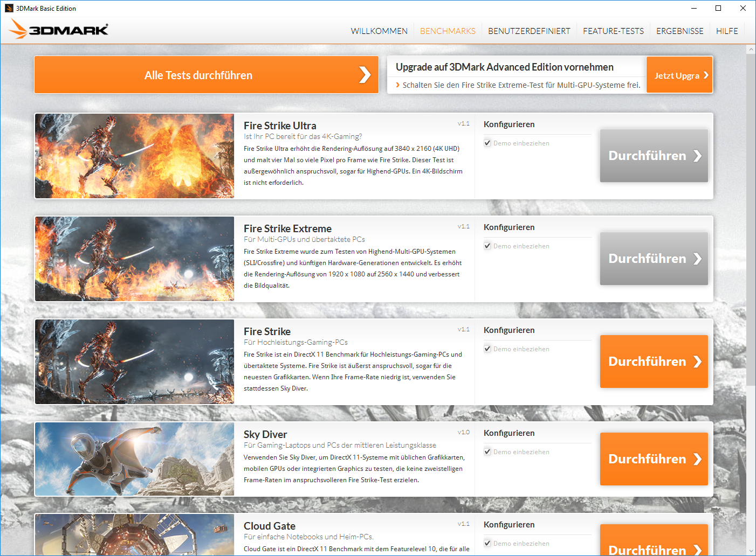This screenshot has width=756, height=556.
Task: Click Upgrade auf 3DMark Advanced Edition heading
Action: 505,67
